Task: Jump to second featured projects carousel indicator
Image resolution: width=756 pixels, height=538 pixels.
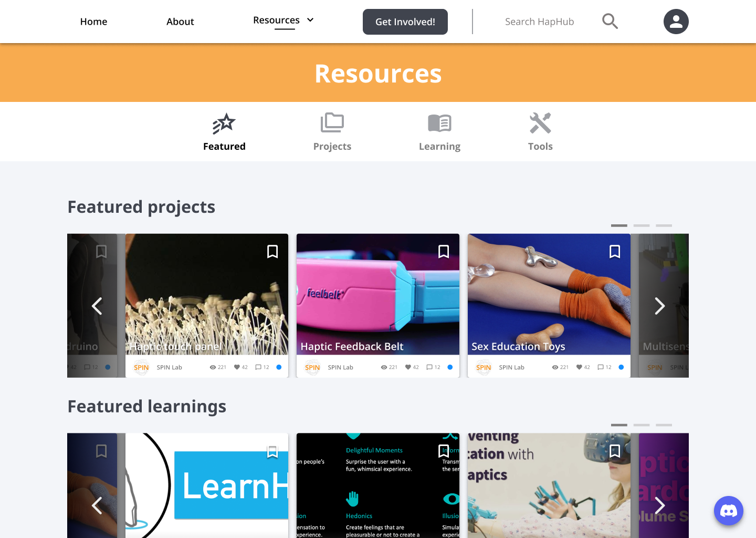Action: tap(642, 225)
